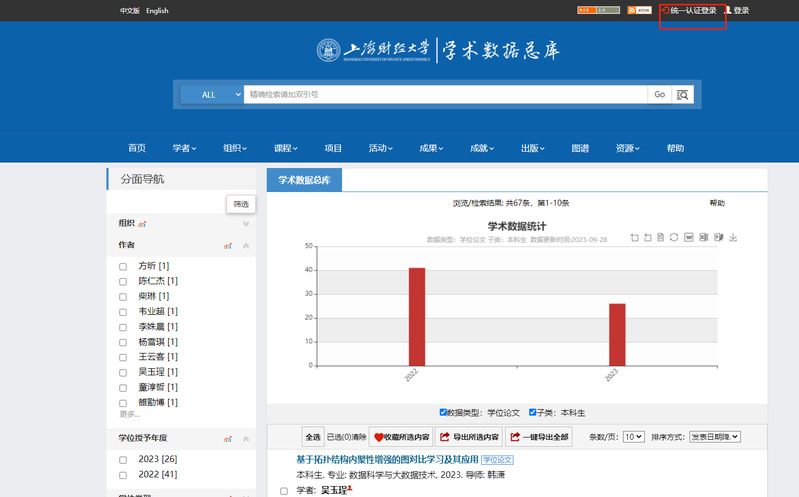Click the advanced search icon beside Go
Image resolution: width=799 pixels, height=497 pixels.
pyautogui.click(x=684, y=95)
